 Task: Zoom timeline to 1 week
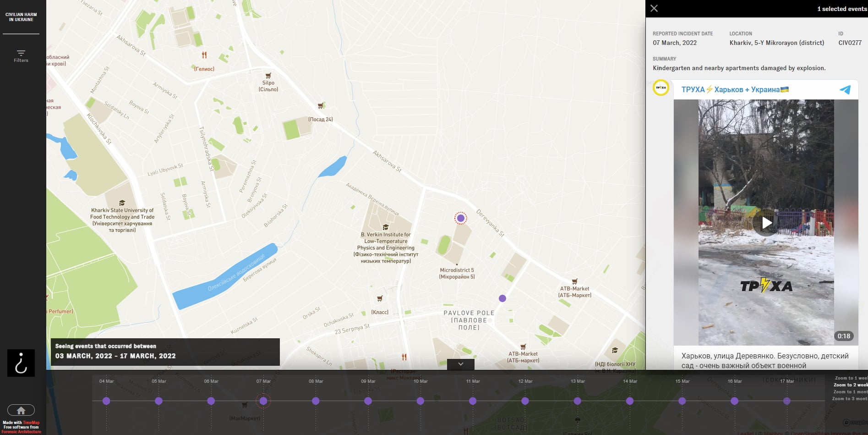pyautogui.click(x=851, y=378)
